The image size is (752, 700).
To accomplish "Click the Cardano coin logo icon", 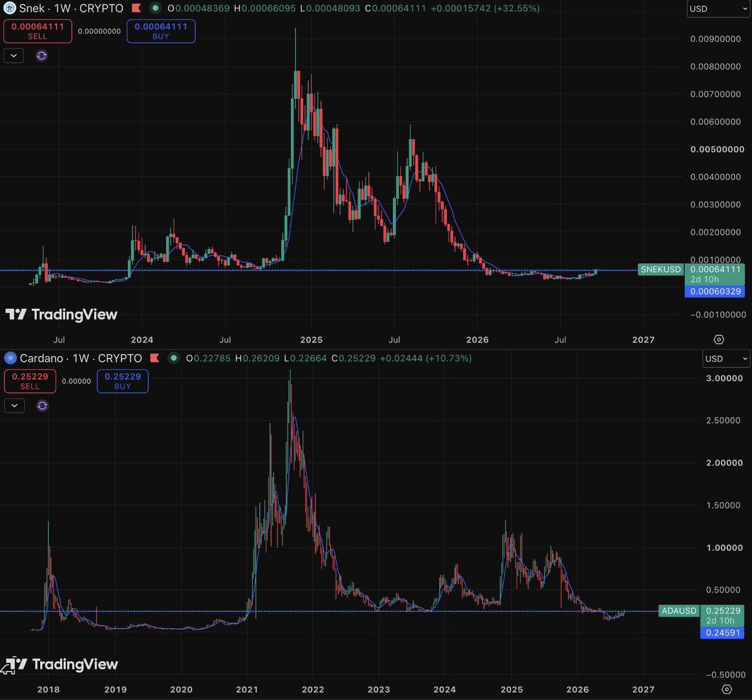I will 9,358.
